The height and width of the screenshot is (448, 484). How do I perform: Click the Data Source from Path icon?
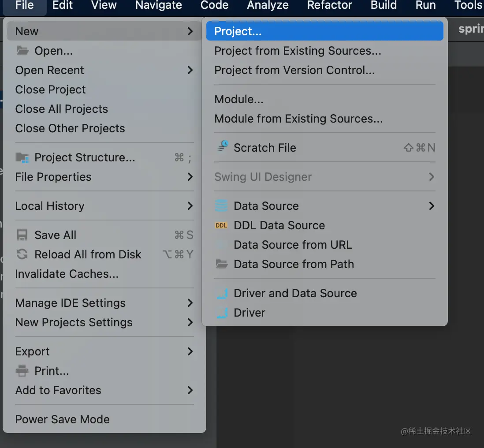click(222, 264)
